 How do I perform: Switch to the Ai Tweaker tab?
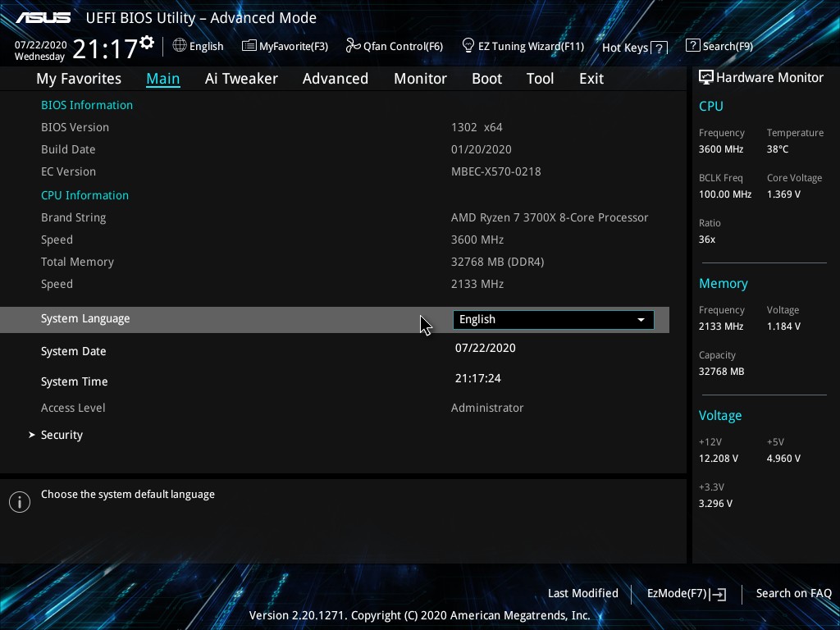point(241,79)
